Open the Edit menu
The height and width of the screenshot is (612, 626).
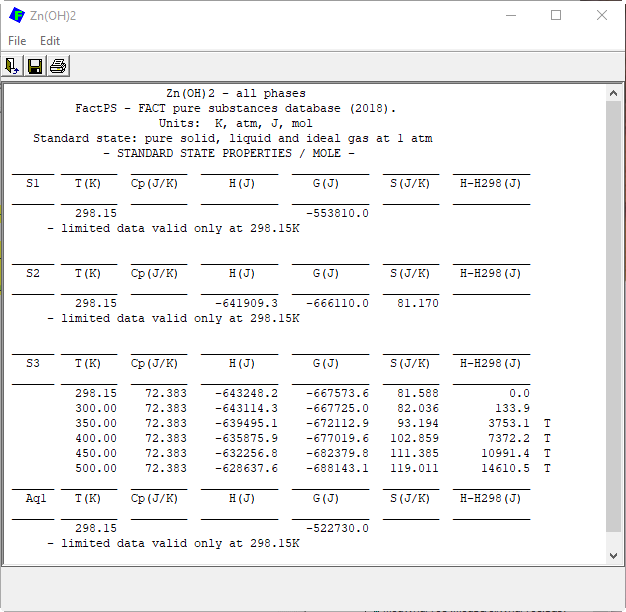[x=50, y=41]
